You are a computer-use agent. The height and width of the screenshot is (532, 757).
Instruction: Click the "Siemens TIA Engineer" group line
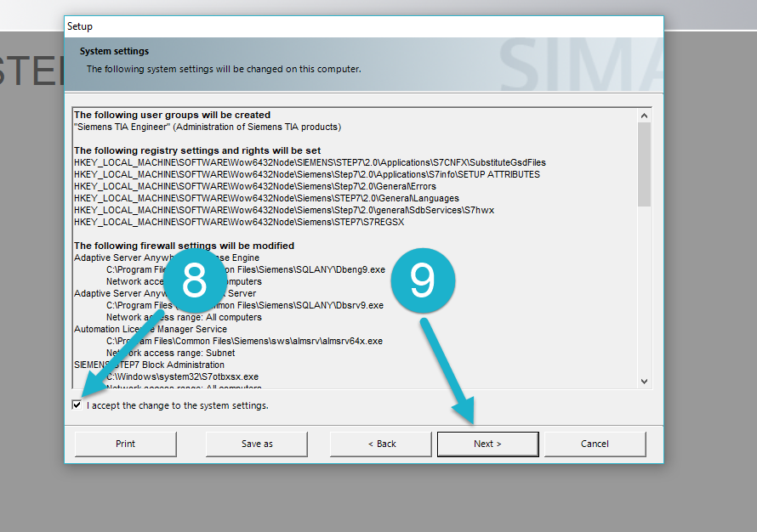tap(208, 127)
